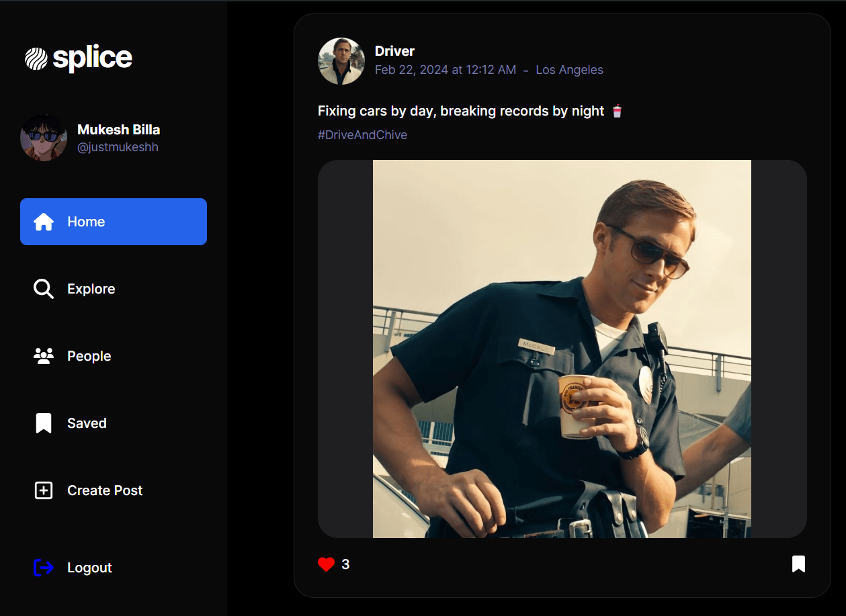Click the People group icon
The width and height of the screenshot is (846, 616).
coord(44,356)
